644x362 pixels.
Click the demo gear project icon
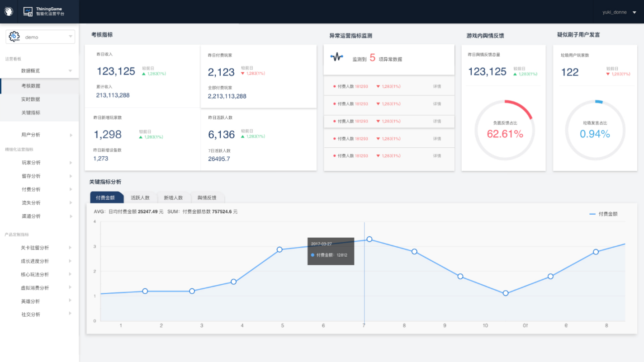14,37
